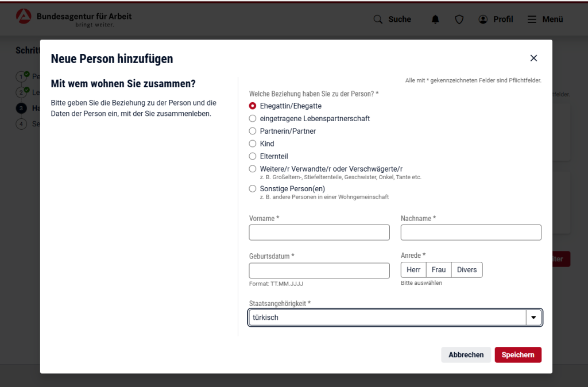Select Frau as Anrede
The width and height of the screenshot is (588, 387).
439,270
